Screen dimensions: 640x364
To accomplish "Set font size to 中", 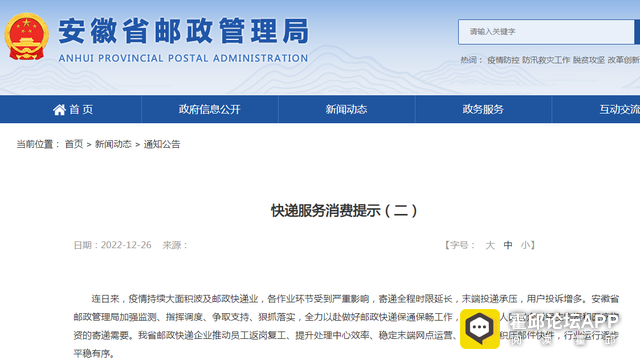I will [x=508, y=245].
